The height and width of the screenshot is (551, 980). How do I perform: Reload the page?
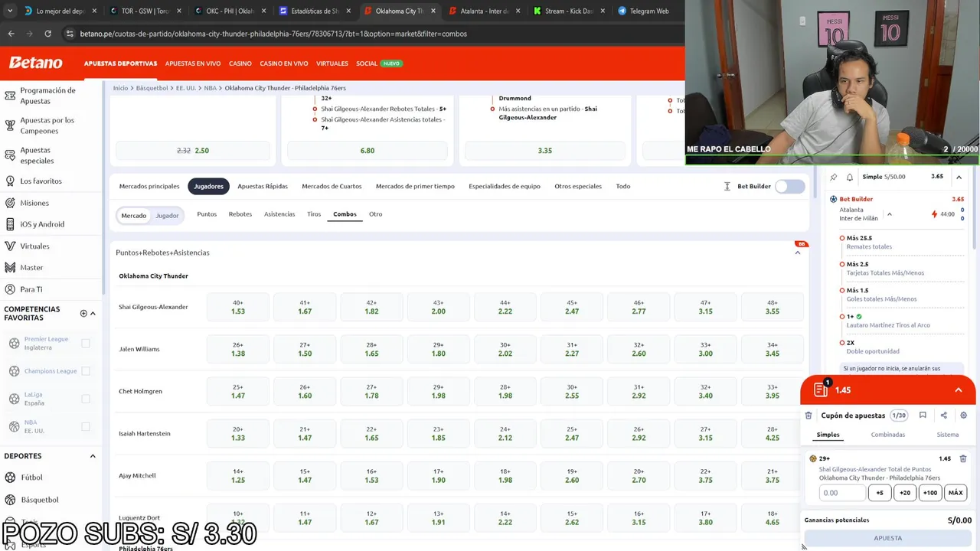[x=47, y=34]
